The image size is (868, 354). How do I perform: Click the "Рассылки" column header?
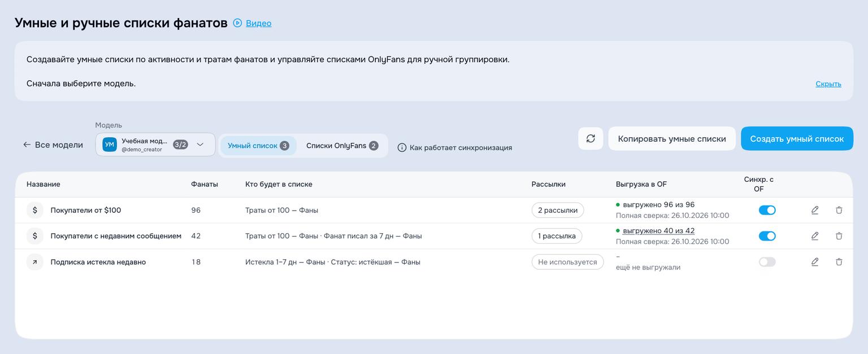(548, 184)
